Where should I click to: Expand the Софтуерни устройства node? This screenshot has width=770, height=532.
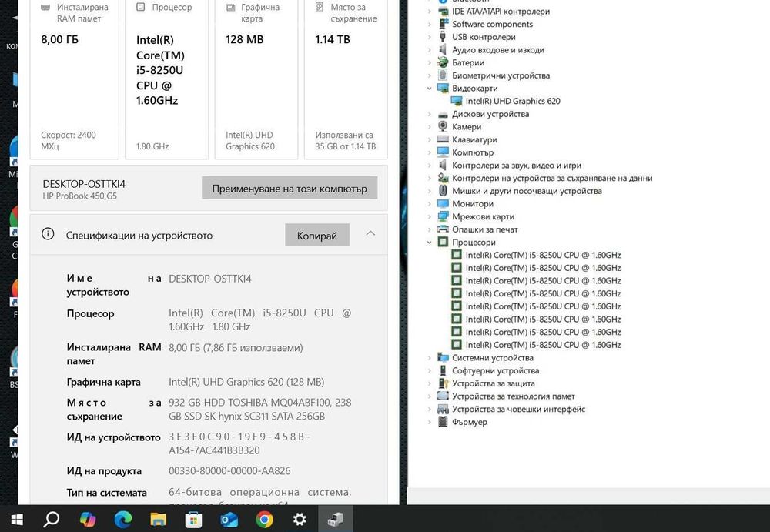pos(429,370)
